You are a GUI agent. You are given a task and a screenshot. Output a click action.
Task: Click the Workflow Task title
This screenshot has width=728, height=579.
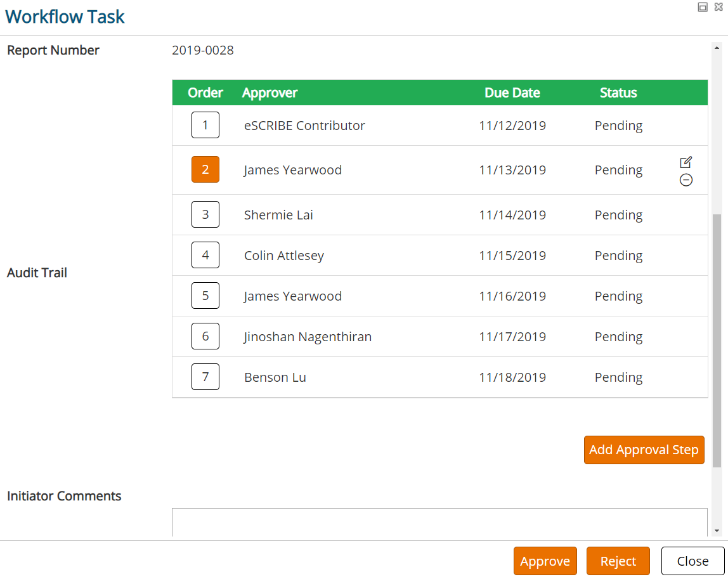[x=65, y=16]
